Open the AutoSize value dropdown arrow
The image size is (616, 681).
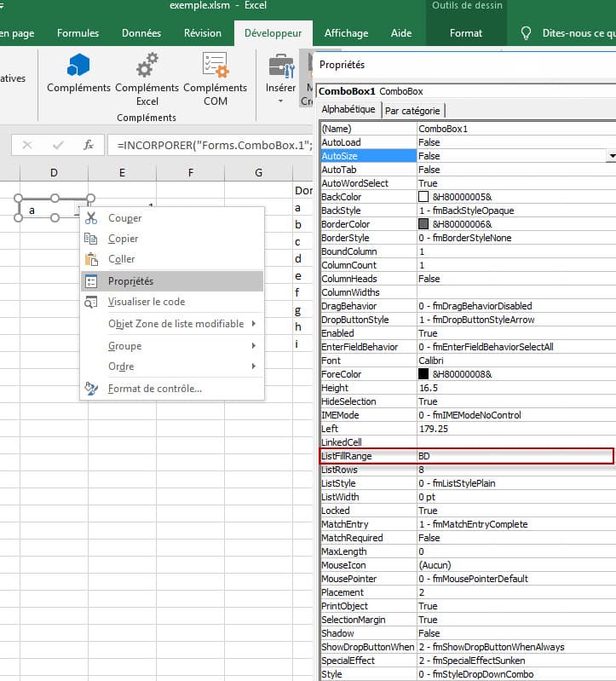click(x=611, y=157)
